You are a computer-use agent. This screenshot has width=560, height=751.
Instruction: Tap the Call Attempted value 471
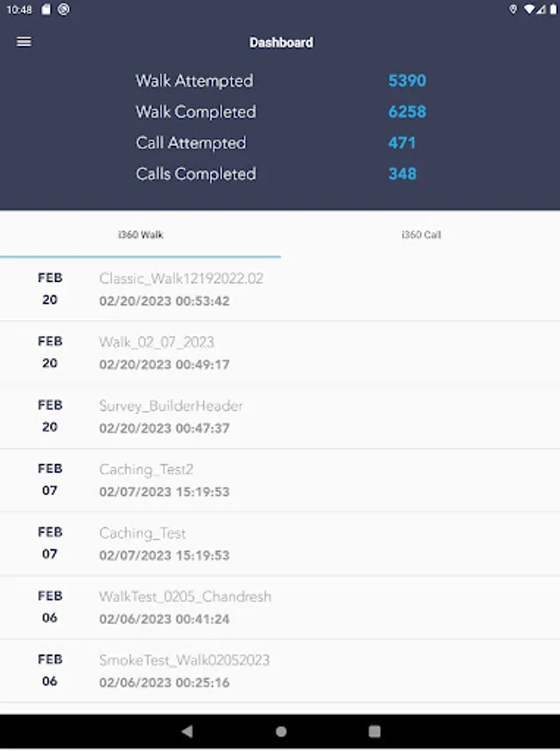coord(401,143)
